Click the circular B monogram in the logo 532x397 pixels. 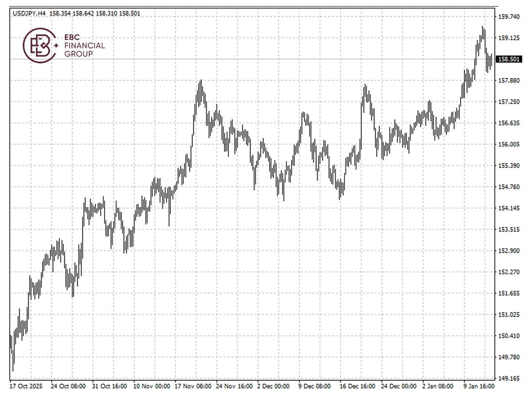point(41,44)
